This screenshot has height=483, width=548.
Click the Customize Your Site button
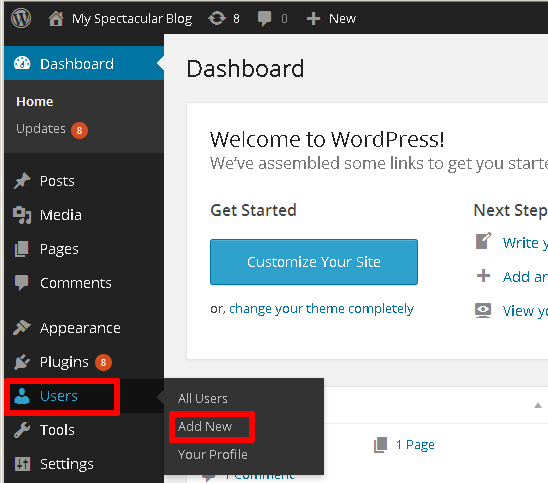(314, 262)
